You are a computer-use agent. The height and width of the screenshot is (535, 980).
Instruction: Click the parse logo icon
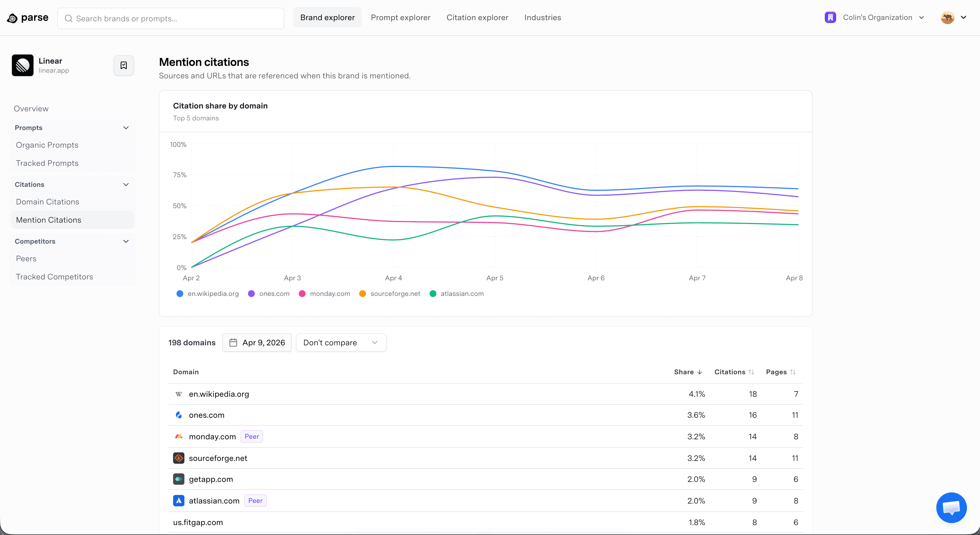[x=12, y=18]
